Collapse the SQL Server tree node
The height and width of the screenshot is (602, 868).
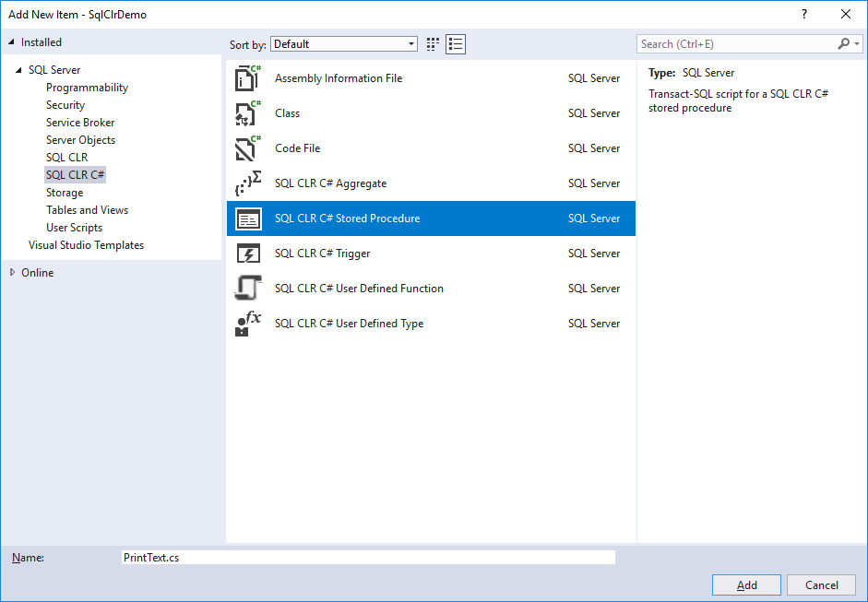click(x=18, y=70)
